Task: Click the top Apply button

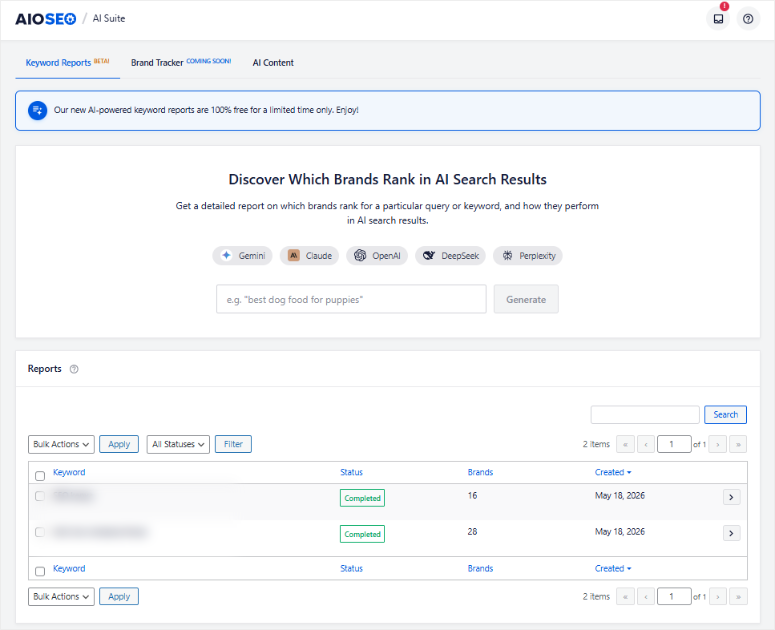Action: (119, 444)
